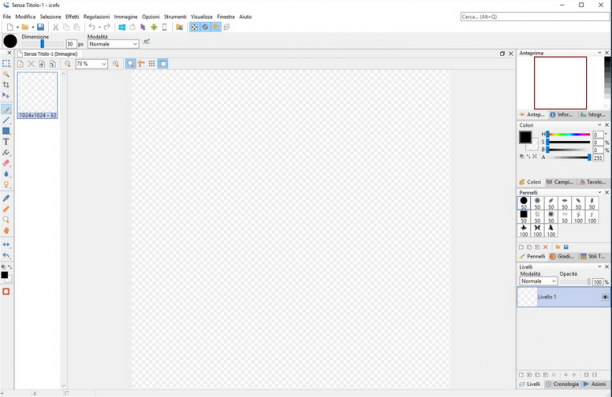Switch to the Gradi... tab
The width and height of the screenshot is (612, 397).
pos(562,256)
